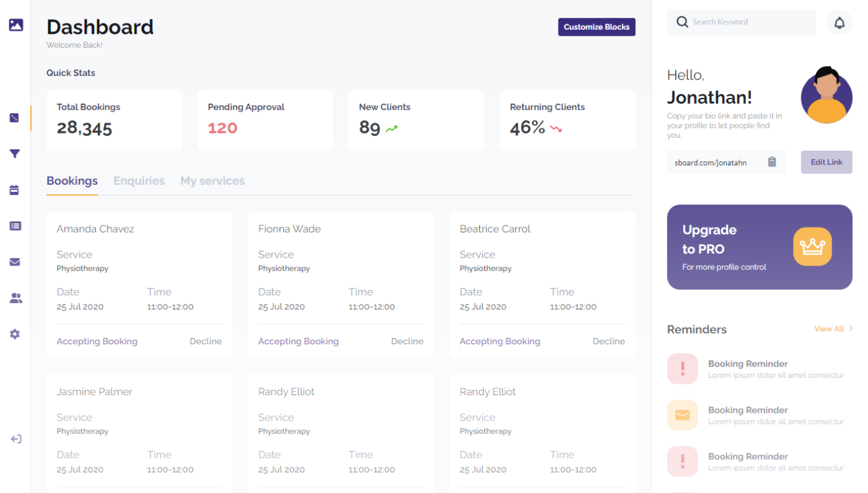This screenshot has width=868, height=493.
Task: Open the users icon in sidebar
Action: pyautogui.click(x=16, y=298)
